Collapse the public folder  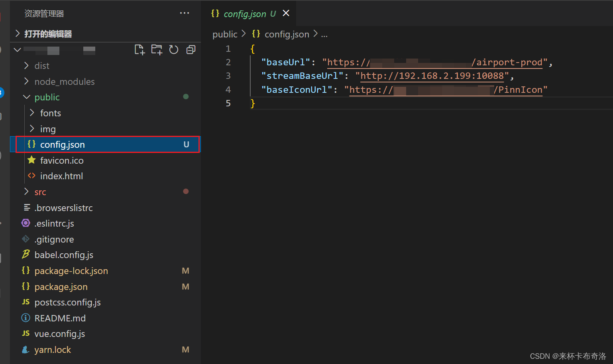click(x=105, y=97)
